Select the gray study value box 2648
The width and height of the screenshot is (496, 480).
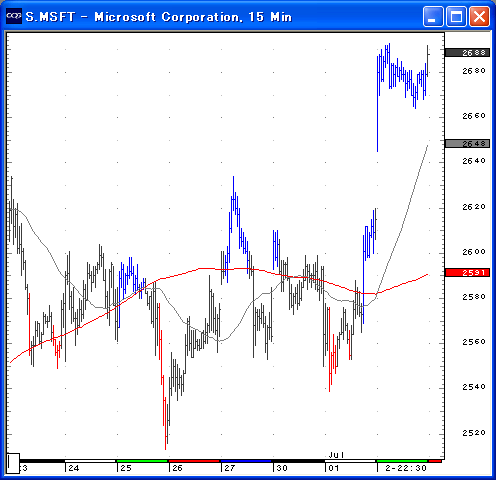(x=467, y=143)
